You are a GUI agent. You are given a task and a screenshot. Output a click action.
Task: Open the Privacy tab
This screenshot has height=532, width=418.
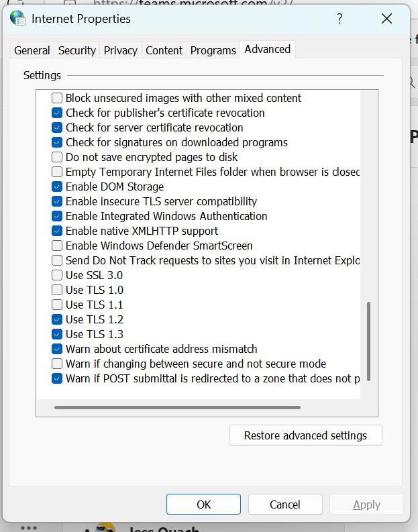coord(121,50)
